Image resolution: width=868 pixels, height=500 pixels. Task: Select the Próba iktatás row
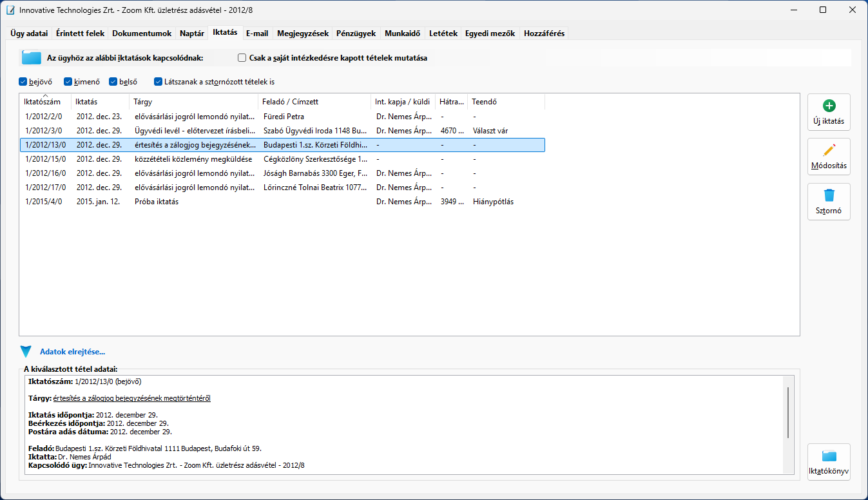(x=156, y=202)
